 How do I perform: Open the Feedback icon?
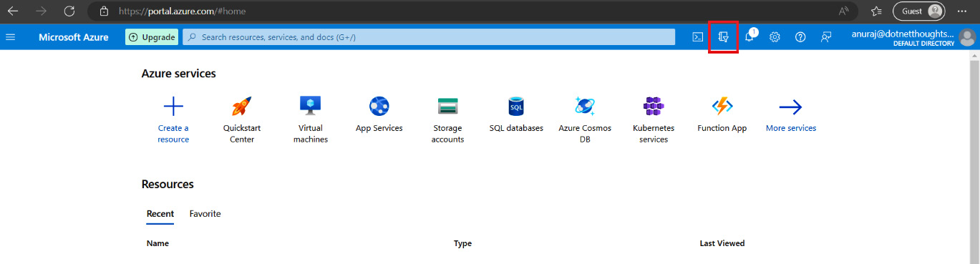point(826,37)
